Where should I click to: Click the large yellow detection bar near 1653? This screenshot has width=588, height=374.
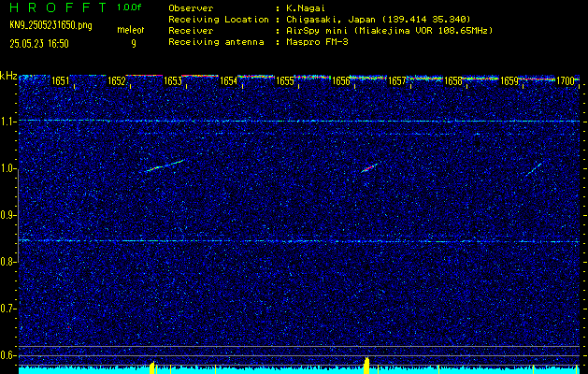pos(152,367)
